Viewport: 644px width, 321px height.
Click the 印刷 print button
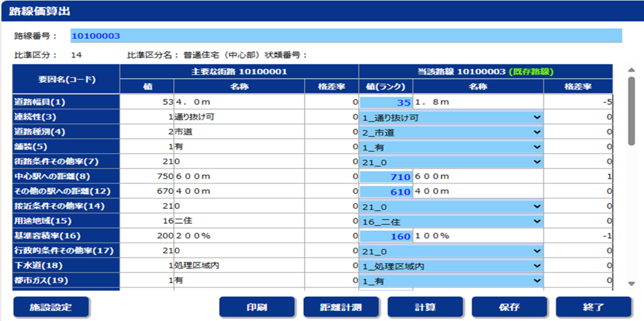point(257,307)
